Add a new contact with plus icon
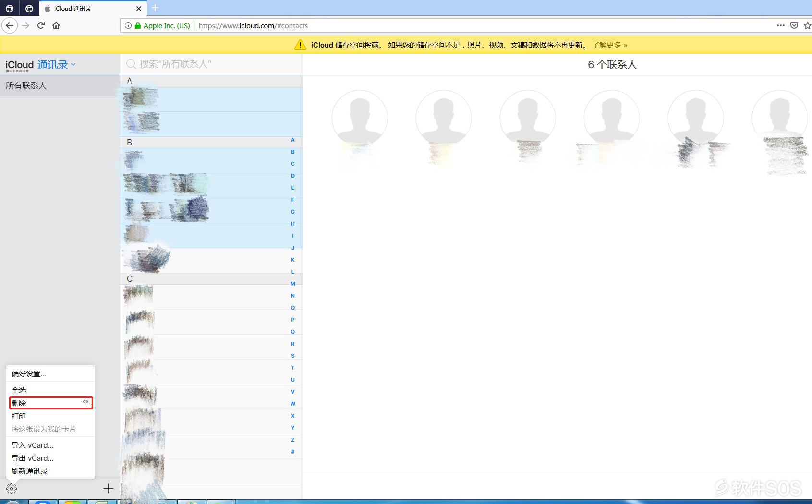This screenshot has width=812, height=504. (x=108, y=489)
